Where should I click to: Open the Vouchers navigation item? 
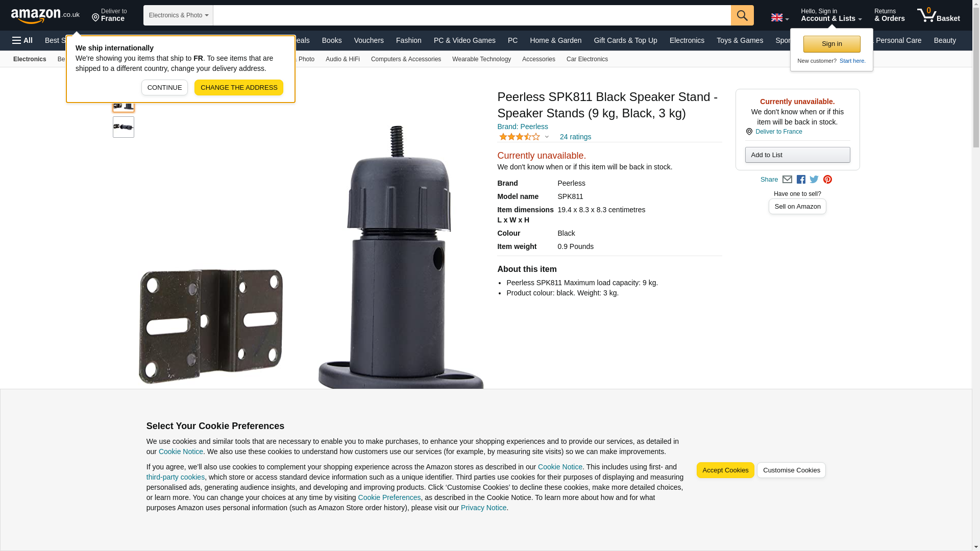tap(369, 40)
